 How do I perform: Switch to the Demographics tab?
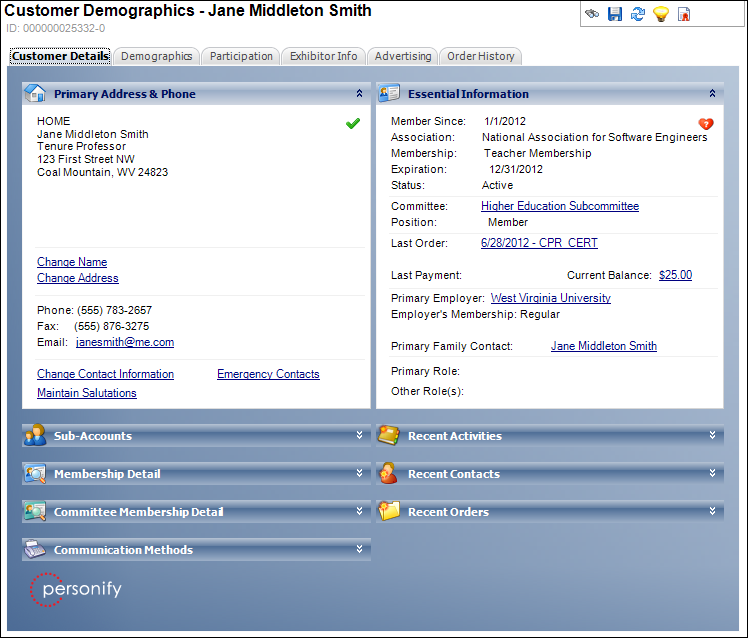(x=156, y=56)
